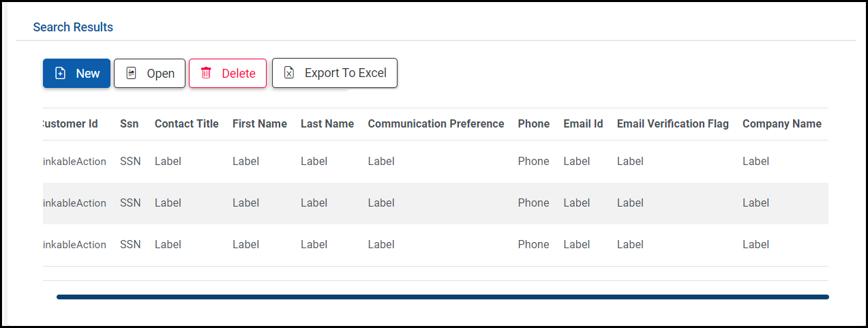
Task: Click the Phone column header
Action: point(533,124)
